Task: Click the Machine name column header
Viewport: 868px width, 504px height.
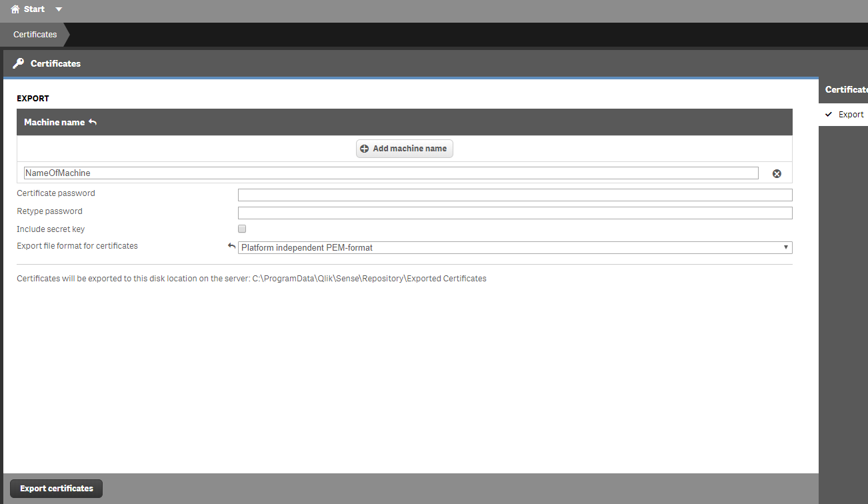Action: [55, 123]
